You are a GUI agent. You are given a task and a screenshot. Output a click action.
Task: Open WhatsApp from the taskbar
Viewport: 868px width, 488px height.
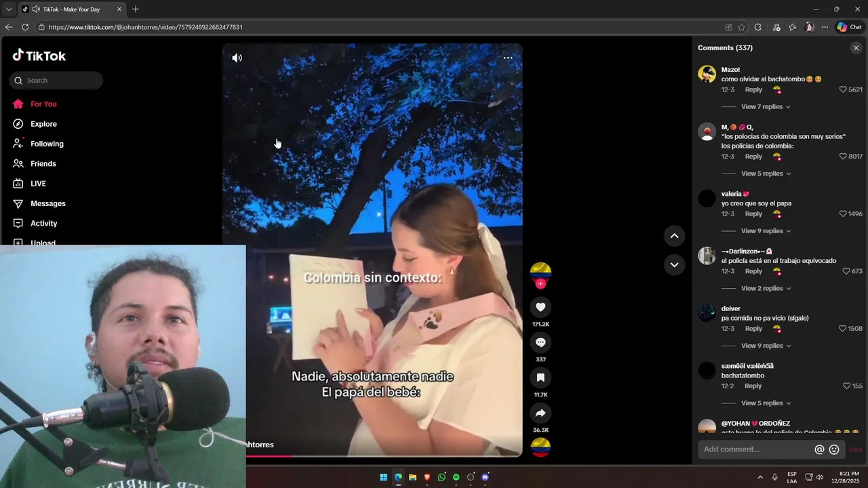[441, 477]
